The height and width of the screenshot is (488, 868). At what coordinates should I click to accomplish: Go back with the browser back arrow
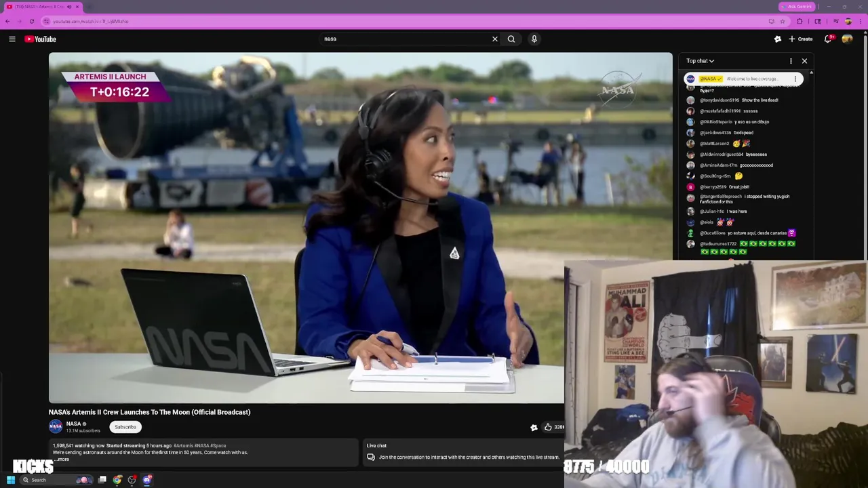[7, 21]
